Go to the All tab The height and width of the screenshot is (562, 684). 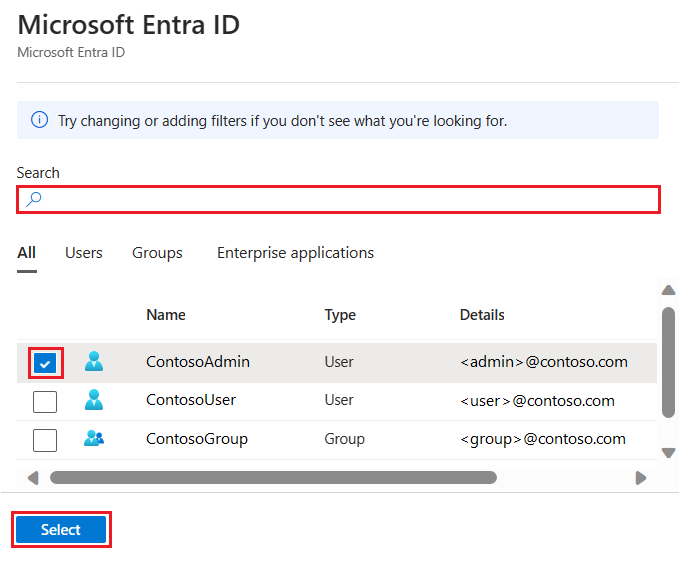pyautogui.click(x=27, y=253)
